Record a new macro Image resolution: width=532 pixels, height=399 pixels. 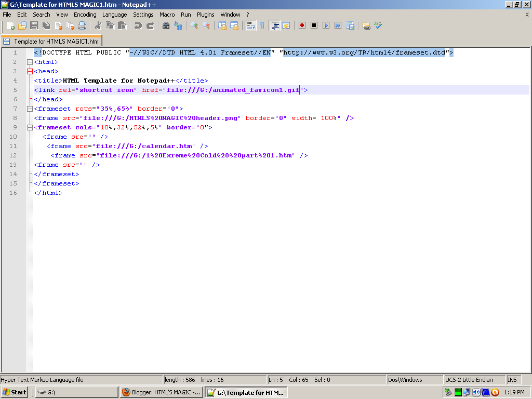click(302, 25)
